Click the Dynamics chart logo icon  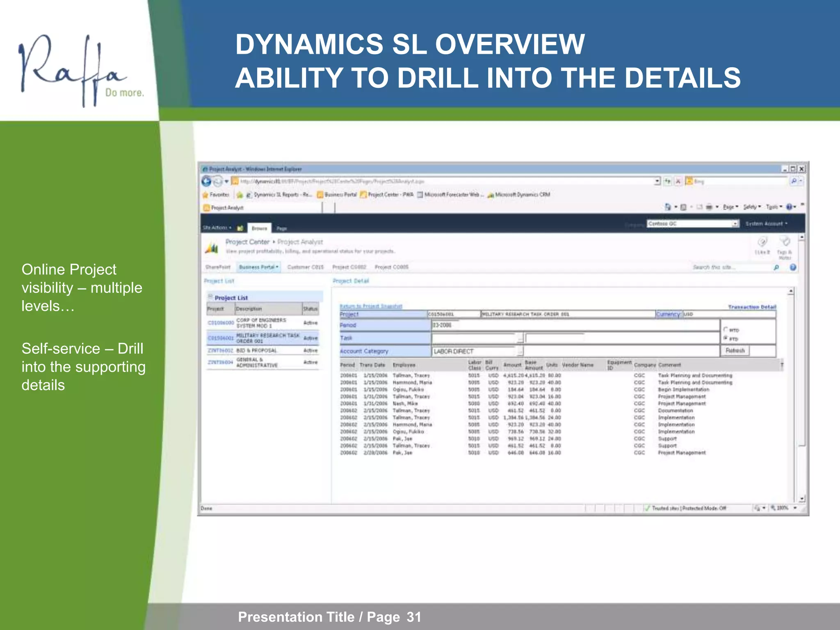pos(212,247)
